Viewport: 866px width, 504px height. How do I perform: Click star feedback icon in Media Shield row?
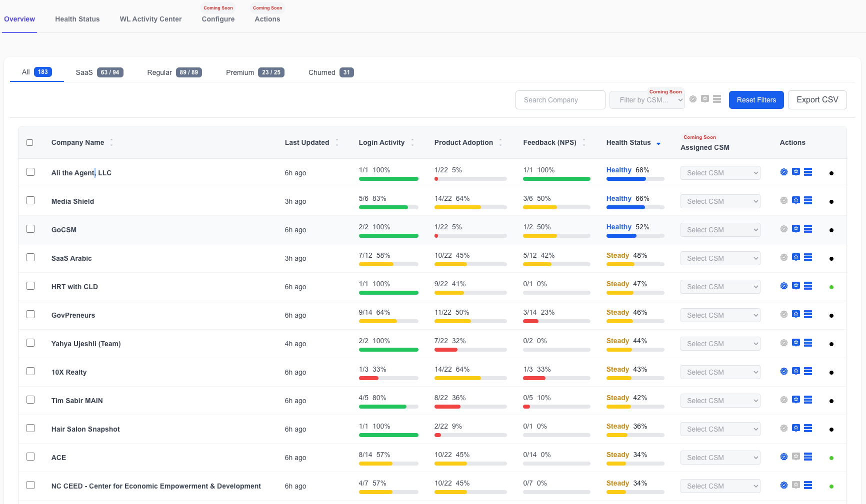[796, 200]
